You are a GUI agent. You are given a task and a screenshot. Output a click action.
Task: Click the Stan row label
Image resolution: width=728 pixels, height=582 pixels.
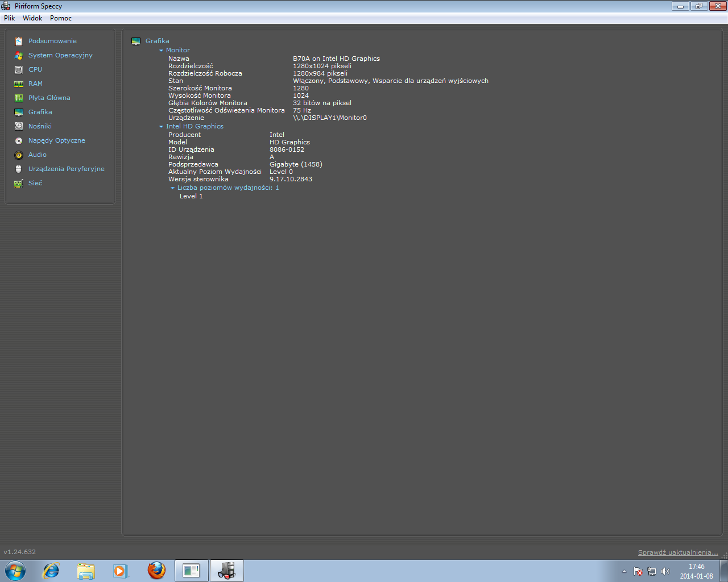coord(176,81)
